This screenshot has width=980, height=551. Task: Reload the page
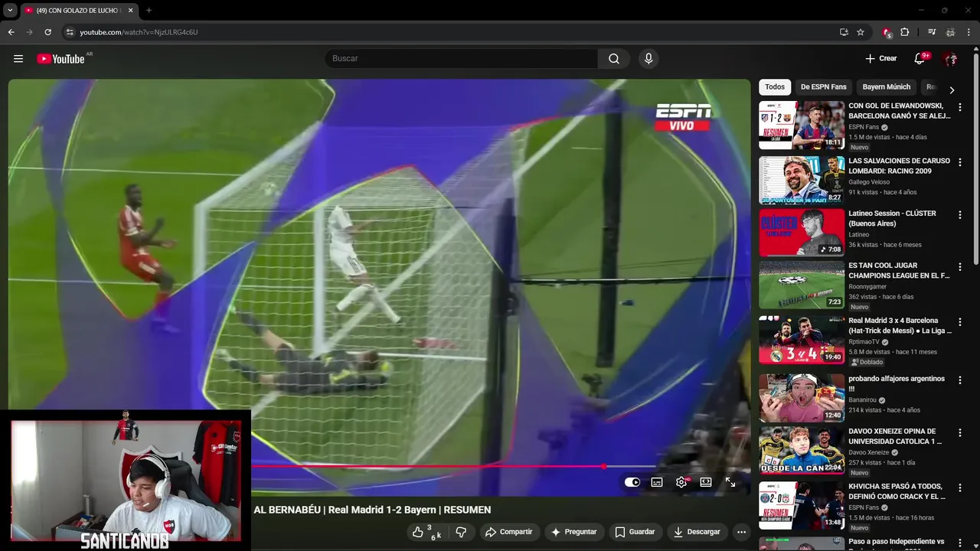[x=47, y=32]
